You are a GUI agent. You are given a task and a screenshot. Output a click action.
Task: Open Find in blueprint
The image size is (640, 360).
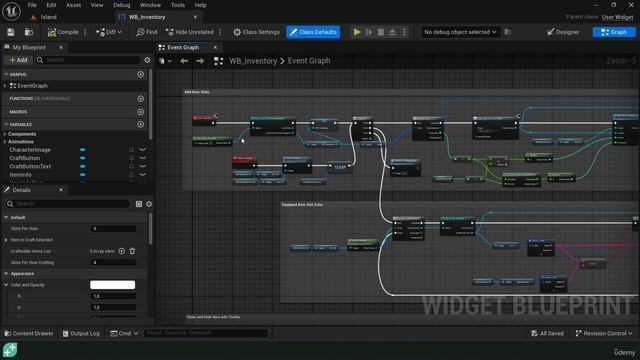(x=147, y=32)
